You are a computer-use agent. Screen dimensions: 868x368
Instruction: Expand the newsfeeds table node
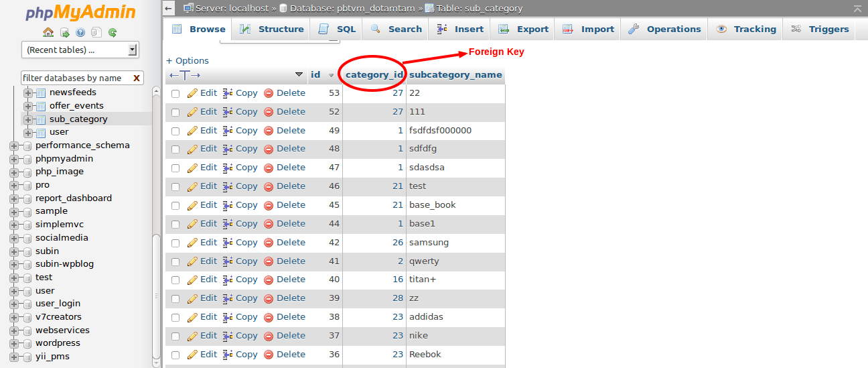[x=27, y=93]
